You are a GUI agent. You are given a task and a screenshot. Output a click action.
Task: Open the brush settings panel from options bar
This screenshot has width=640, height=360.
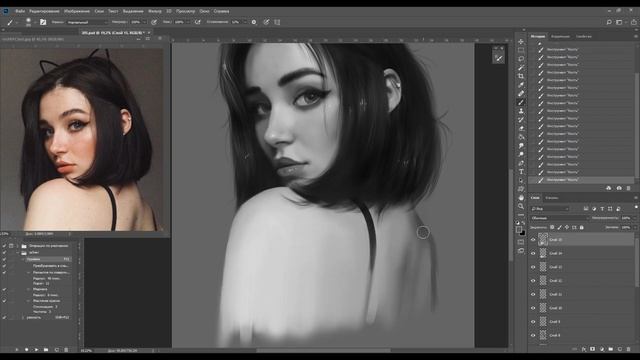pos(43,22)
